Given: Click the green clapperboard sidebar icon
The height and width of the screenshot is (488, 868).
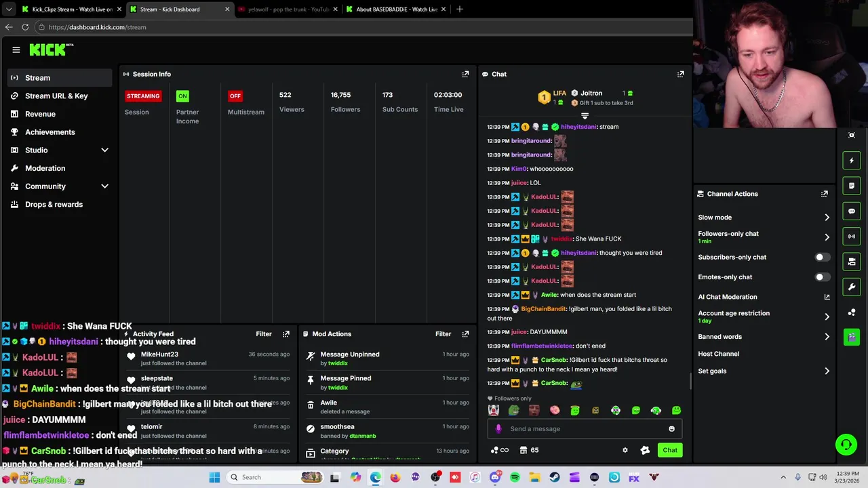Looking at the screenshot, I should click(x=852, y=337).
